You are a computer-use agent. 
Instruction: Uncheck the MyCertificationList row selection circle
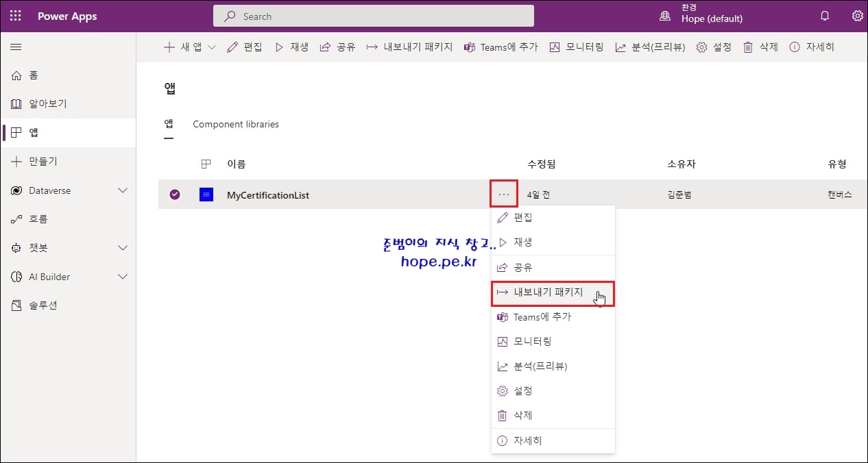175,195
